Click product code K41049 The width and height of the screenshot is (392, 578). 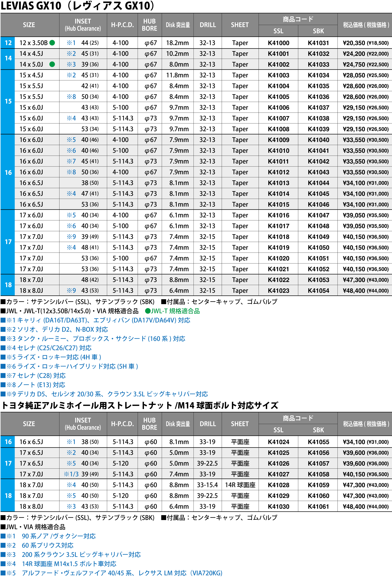point(319,237)
